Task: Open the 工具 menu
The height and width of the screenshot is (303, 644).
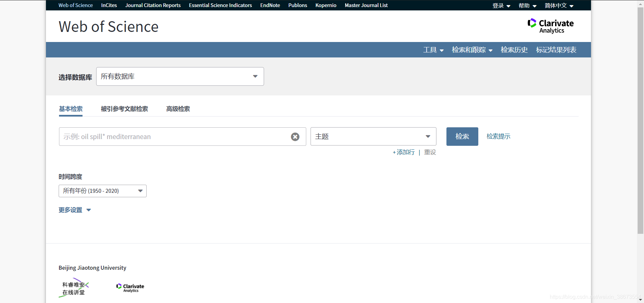Action: click(x=433, y=50)
